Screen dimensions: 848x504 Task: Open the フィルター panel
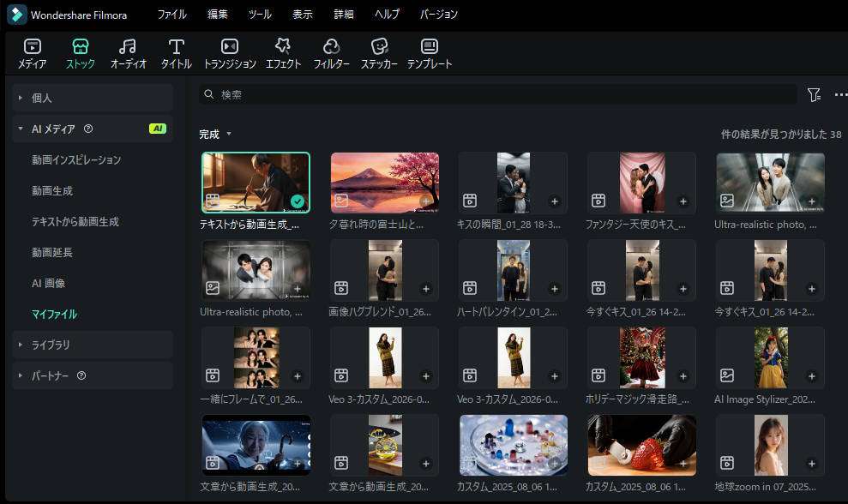(x=331, y=51)
